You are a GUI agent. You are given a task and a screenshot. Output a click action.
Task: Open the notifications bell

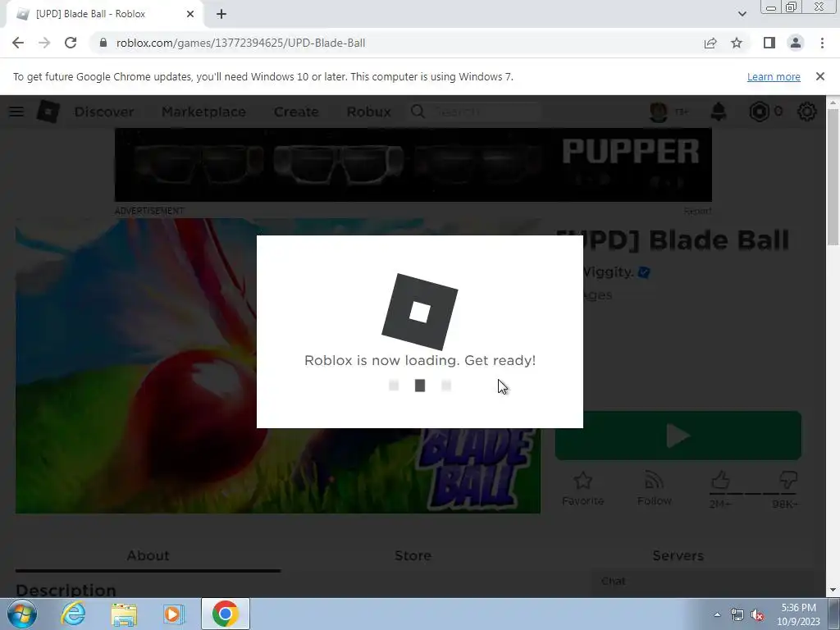[x=719, y=112]
